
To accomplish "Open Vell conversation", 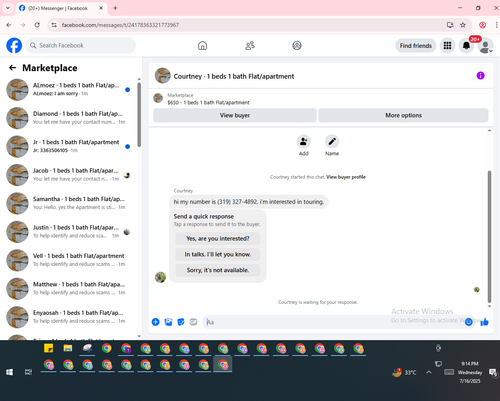I will pyautogui.click(x=68, y=260).
